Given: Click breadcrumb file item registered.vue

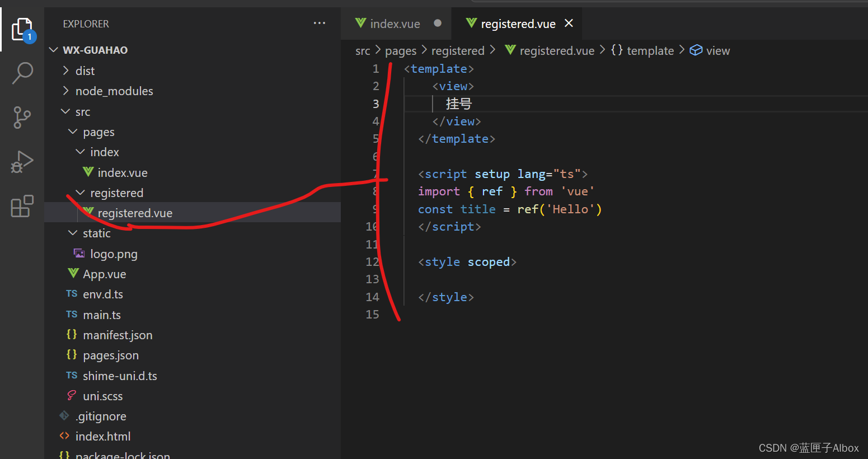Looking at the screenshot, I should pyautogui.click(x=557, y=51).
